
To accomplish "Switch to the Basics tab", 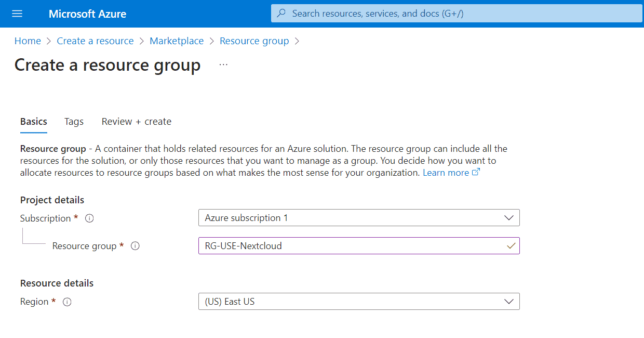I will pos(34,122).
